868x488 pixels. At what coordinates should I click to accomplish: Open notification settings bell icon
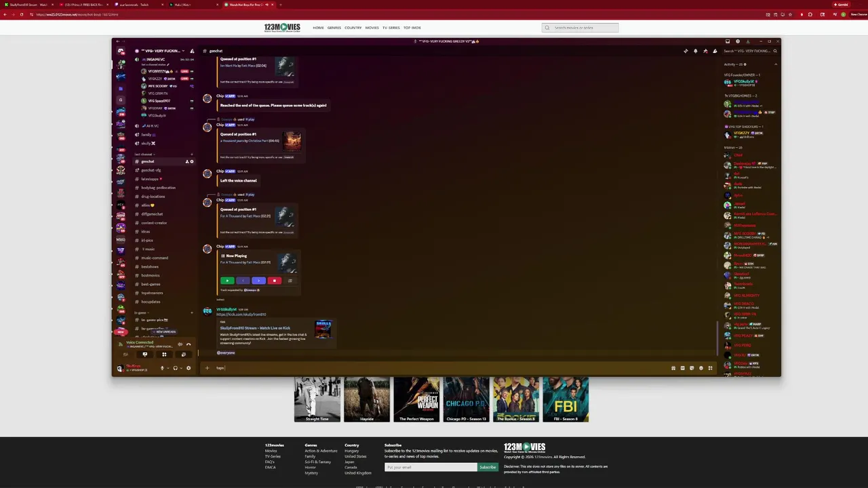pyautogui.click(x=696, y=51)
